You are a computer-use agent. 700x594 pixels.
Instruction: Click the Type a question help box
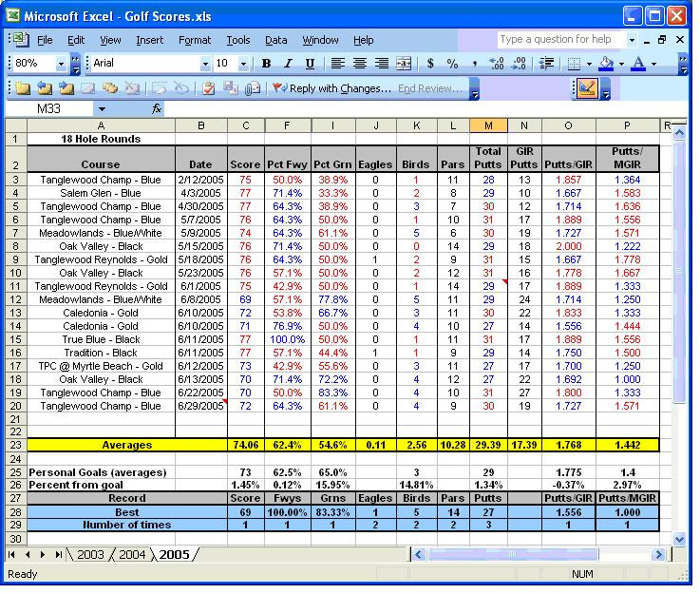click(x=558, y=40)
